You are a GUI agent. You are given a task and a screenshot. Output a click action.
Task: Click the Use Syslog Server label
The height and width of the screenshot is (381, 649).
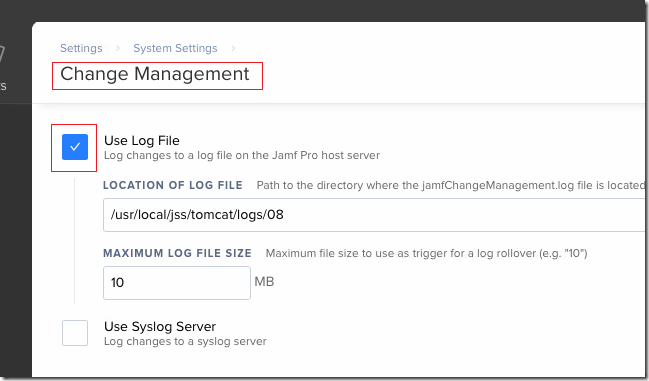pos(160,326)
